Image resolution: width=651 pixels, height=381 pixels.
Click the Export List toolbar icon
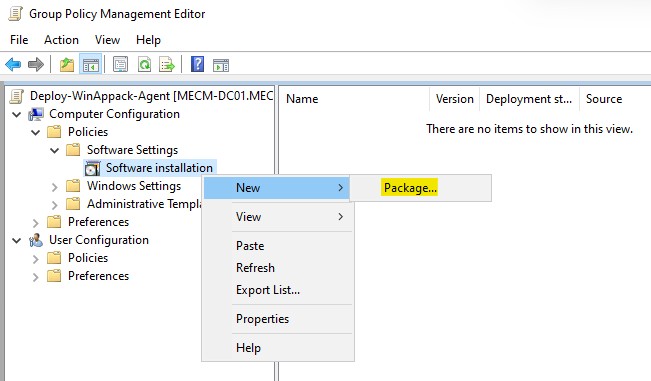click(x=167, y=65)
